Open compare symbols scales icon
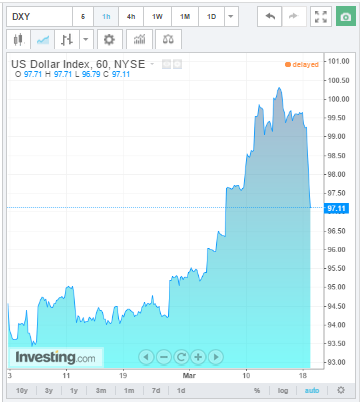361x404 pixels. coord(168,40)
